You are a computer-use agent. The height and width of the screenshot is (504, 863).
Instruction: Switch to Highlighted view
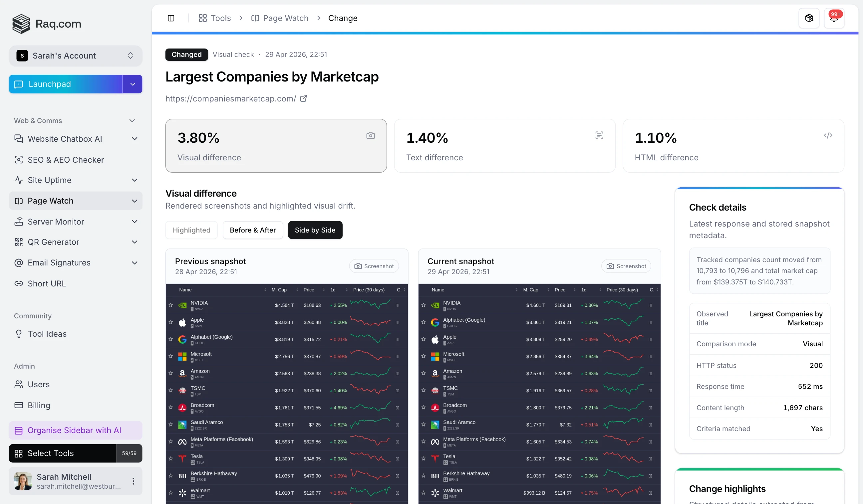[x=191, y=230]
